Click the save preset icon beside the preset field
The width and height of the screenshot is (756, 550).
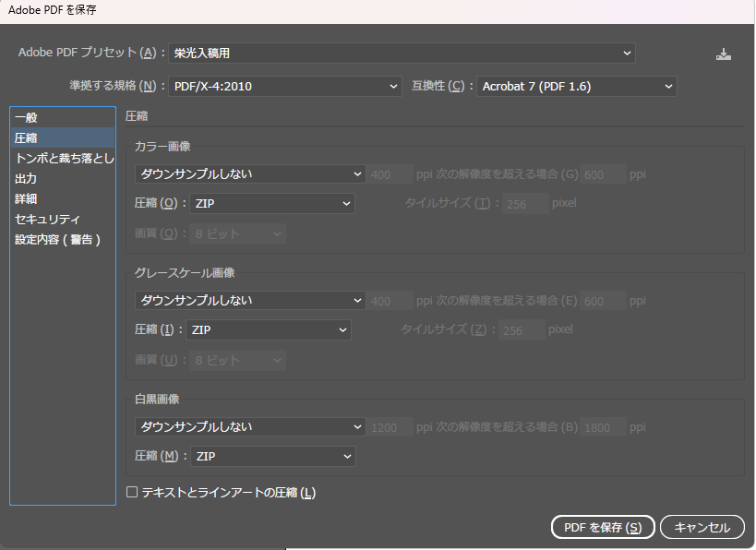pos(723,54)
